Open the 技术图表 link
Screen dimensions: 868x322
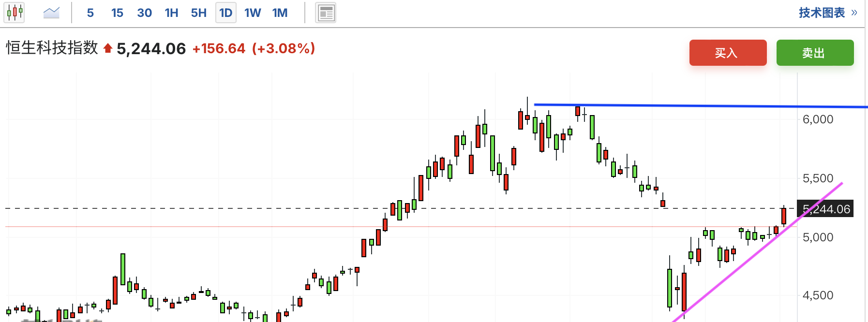pos(828,13)
